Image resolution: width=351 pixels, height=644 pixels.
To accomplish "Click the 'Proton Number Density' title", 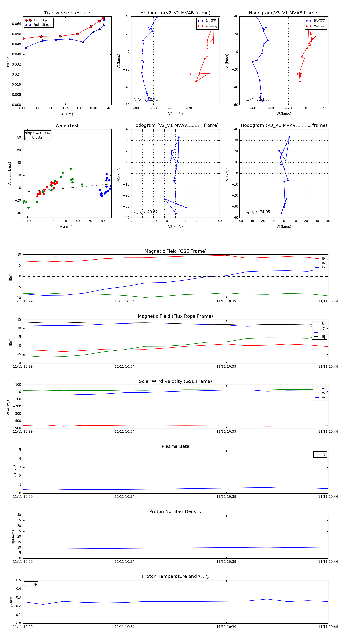I will (x=175, y=511).
